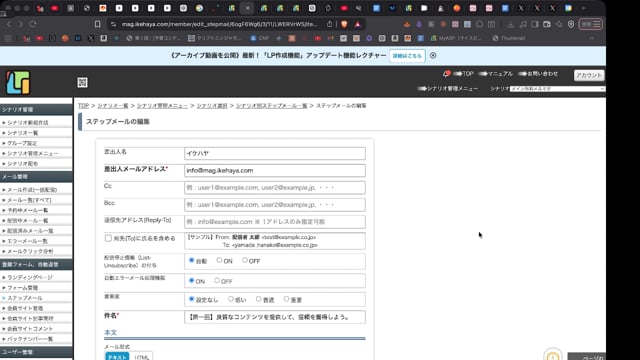This screenshot has height=360, width=640.
Task: Open the Thumbnail bookmark
Action: (509, 38)
